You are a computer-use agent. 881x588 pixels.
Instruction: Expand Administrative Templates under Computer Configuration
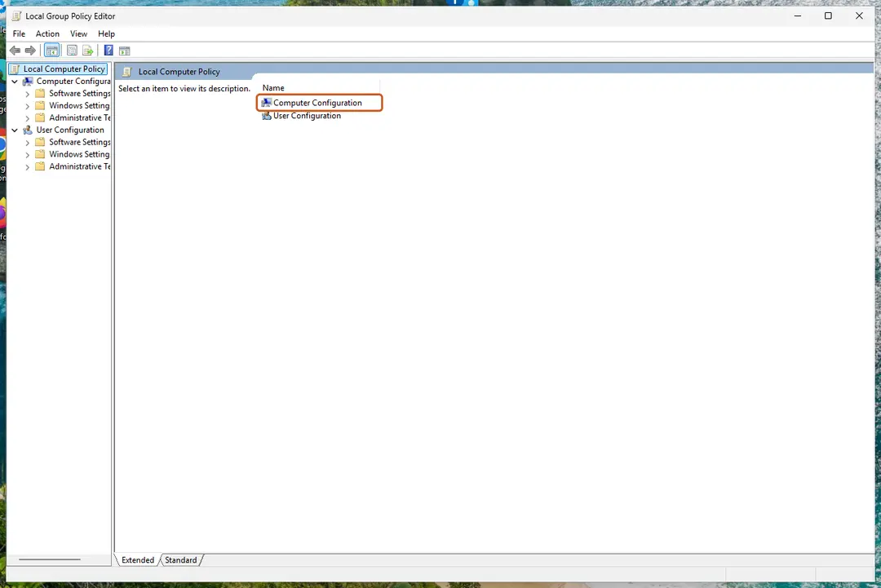pyautogui.click(x=28, y=118)
